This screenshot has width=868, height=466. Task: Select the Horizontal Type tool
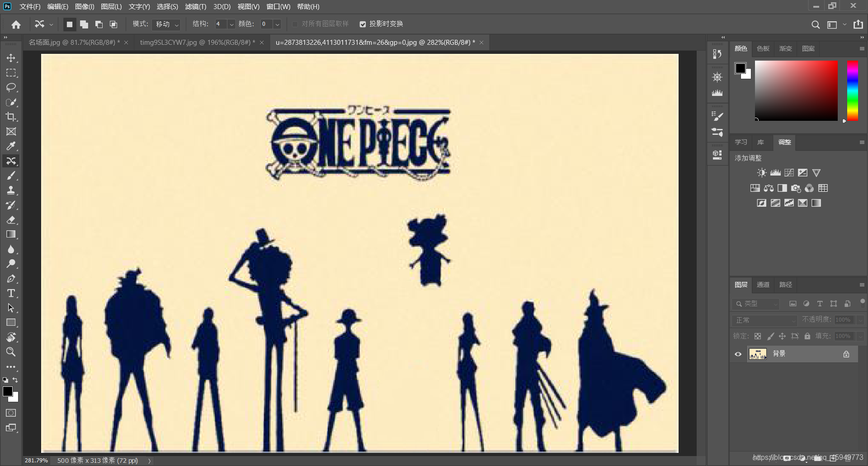coord(11,293)
